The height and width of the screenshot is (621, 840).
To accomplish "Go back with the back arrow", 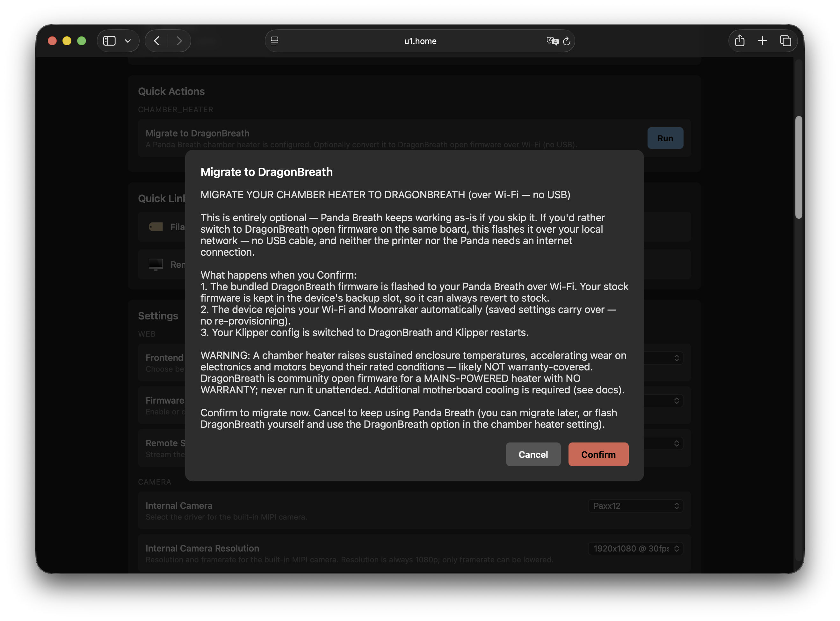I will click(157, 40).
